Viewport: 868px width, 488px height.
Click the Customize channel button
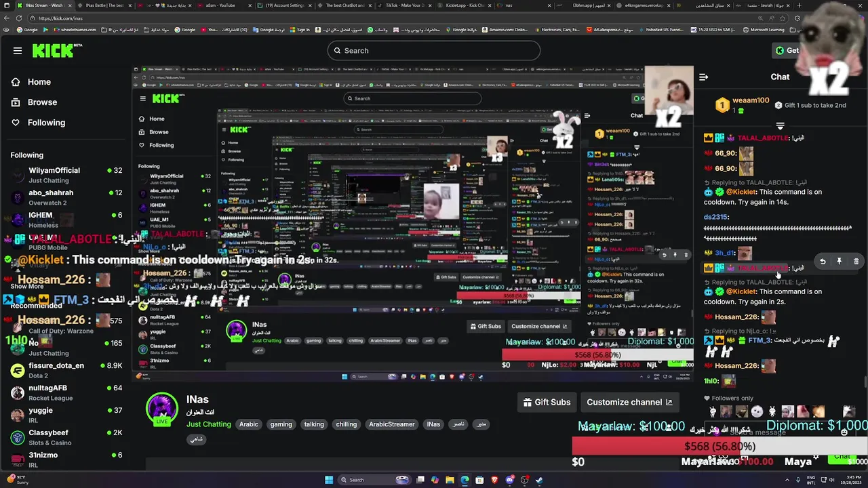pyautogui.click(x=629, y=402)
